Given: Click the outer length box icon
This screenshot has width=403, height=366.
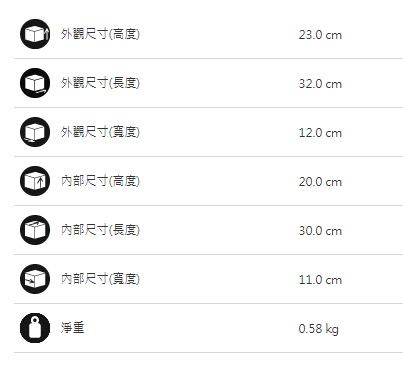Looking at the screenshot, I should click(x=35, y=83).
